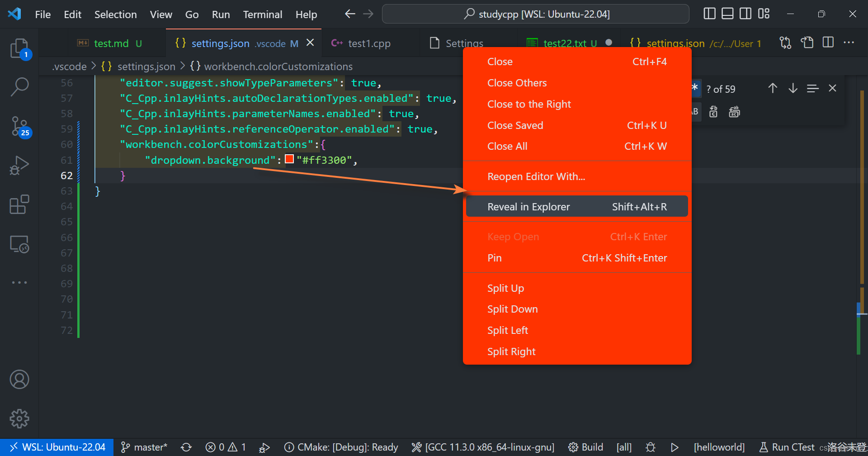Pin the editor tab via context menu
Image resolution: width=868 pixels, height=456 pixels.
click(577, 258)
